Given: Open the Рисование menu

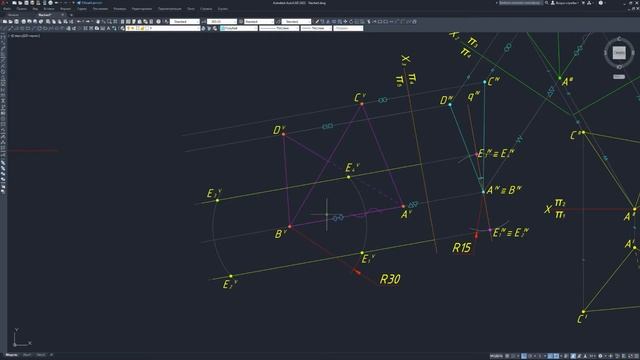Looking at the screenshot, I should (100, 9).
